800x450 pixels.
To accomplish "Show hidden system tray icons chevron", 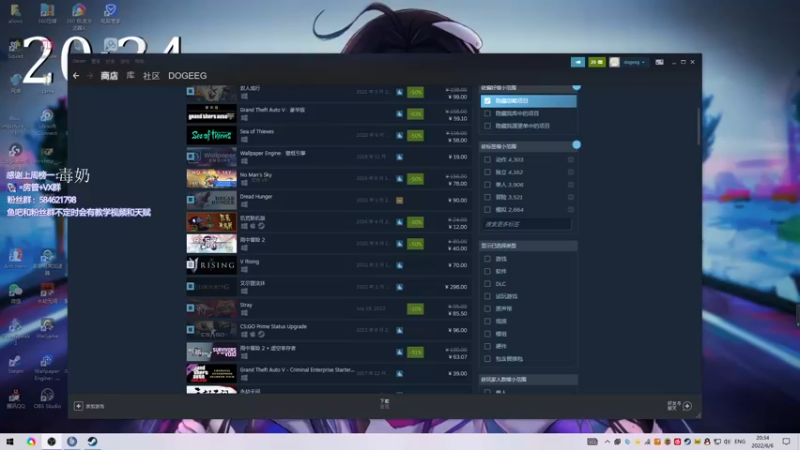I will pos(607,441).
